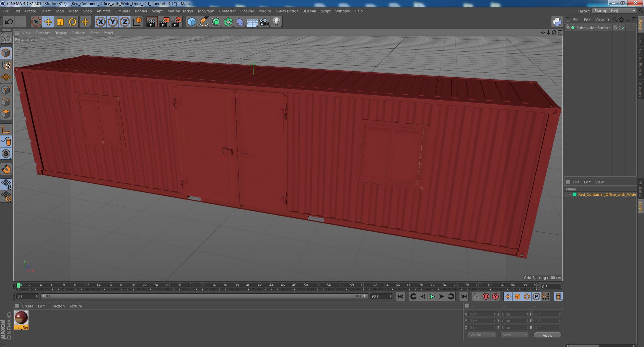
Task: Activate the Move tool
Action: click(x=48, y=22)
